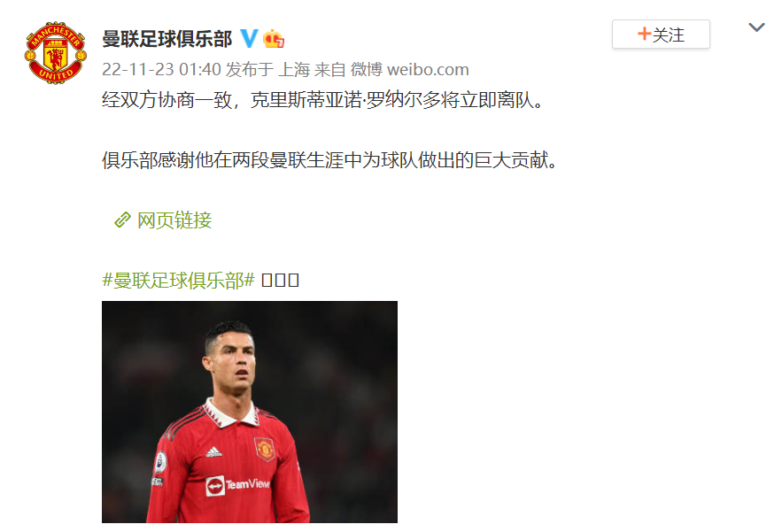The image size is (782, 532).
Task: Click the club crest on the jersey chest
Action: click(x=265, y=449)
